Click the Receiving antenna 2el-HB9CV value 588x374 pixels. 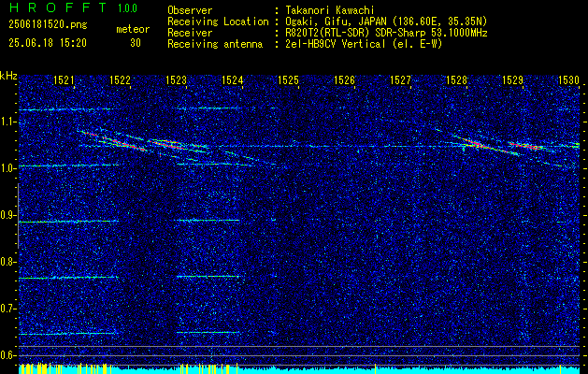[x=364, y=44]
